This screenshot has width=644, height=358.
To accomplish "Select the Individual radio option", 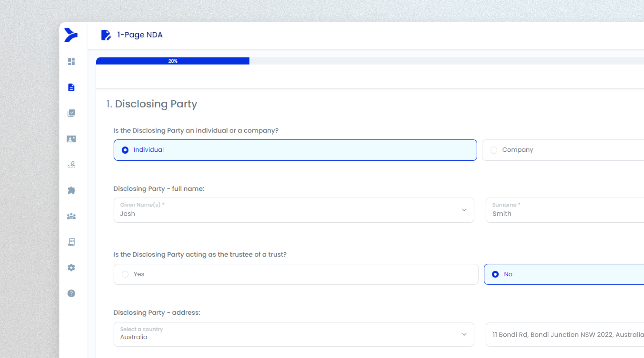I will coord(125,150).
